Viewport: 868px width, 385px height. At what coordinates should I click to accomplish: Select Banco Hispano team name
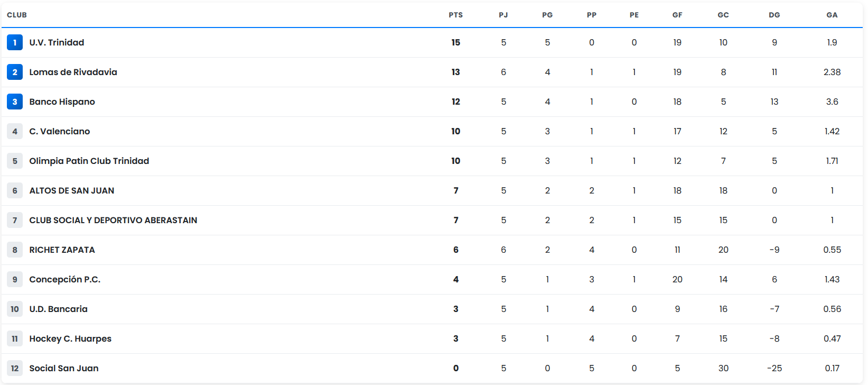click(x=62, y=102)
